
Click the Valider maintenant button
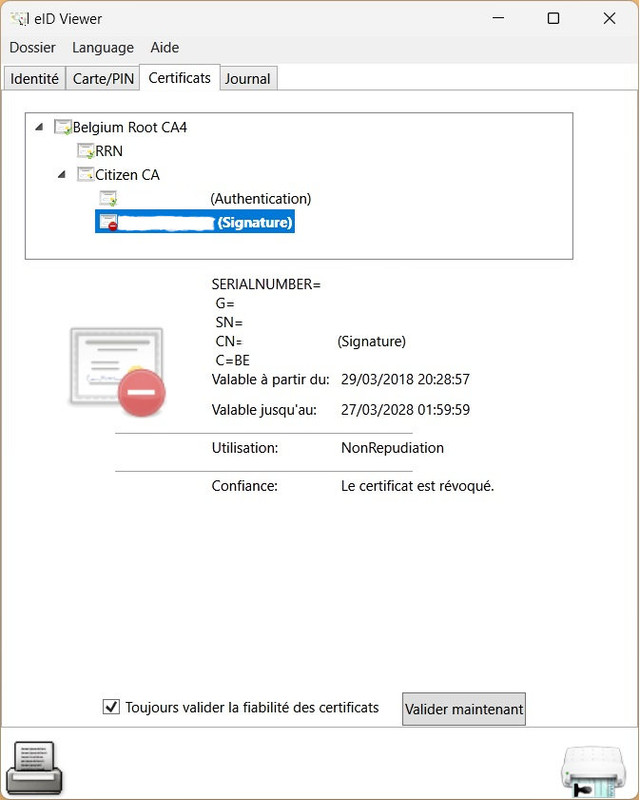[464, 709]
